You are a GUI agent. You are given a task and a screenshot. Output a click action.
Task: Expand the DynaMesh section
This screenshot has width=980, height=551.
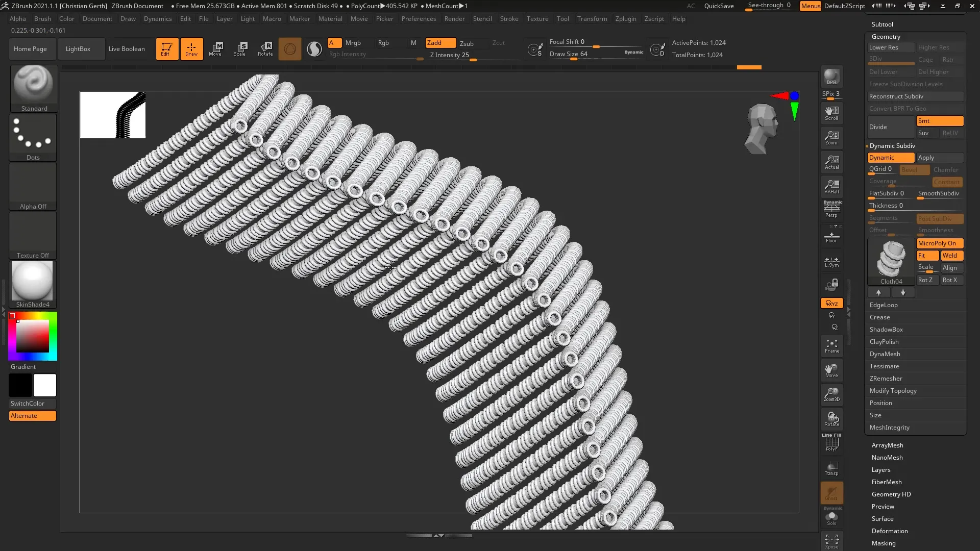885,354
